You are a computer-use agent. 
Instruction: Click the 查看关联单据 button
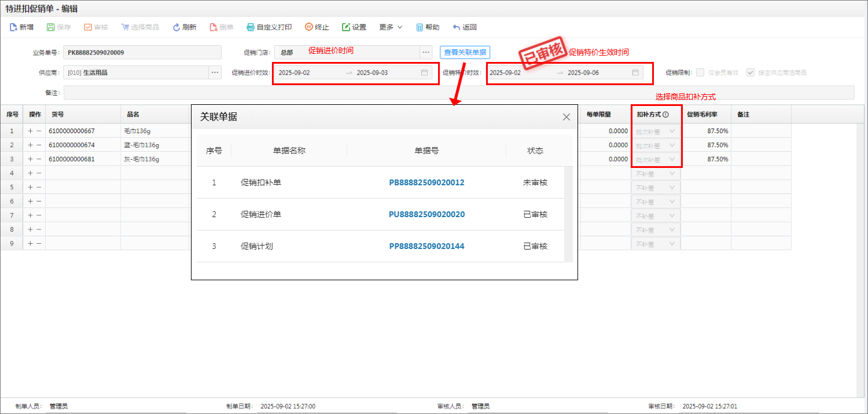click(x=465, y=52)
